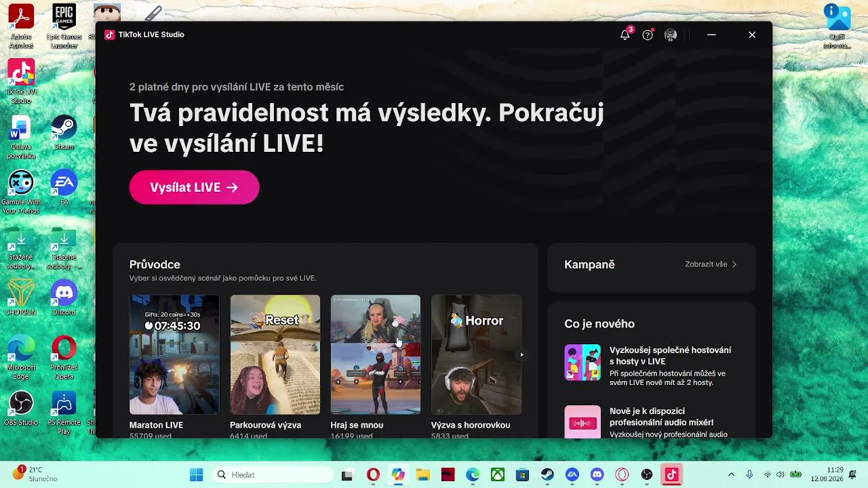Open the Wi-Fi network icon in system tray

point(768,474)
